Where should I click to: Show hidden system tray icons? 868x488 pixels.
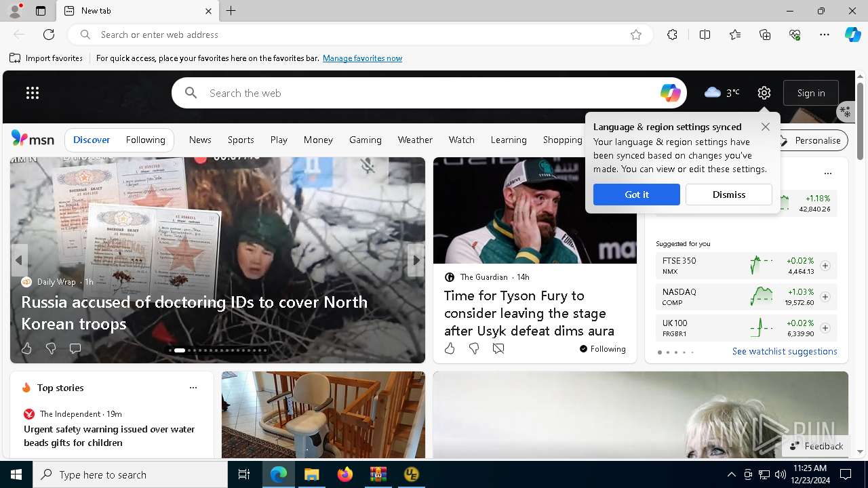coord(731,474)
